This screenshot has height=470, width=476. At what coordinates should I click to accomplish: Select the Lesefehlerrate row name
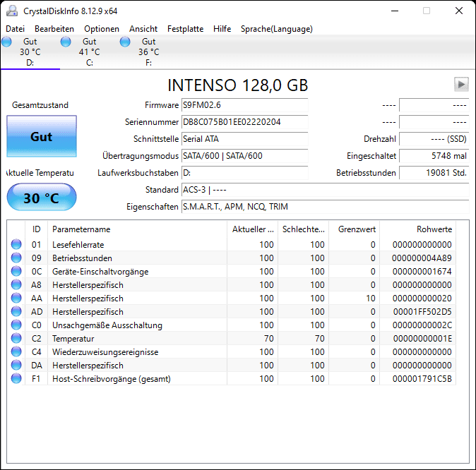click(78, 245)
